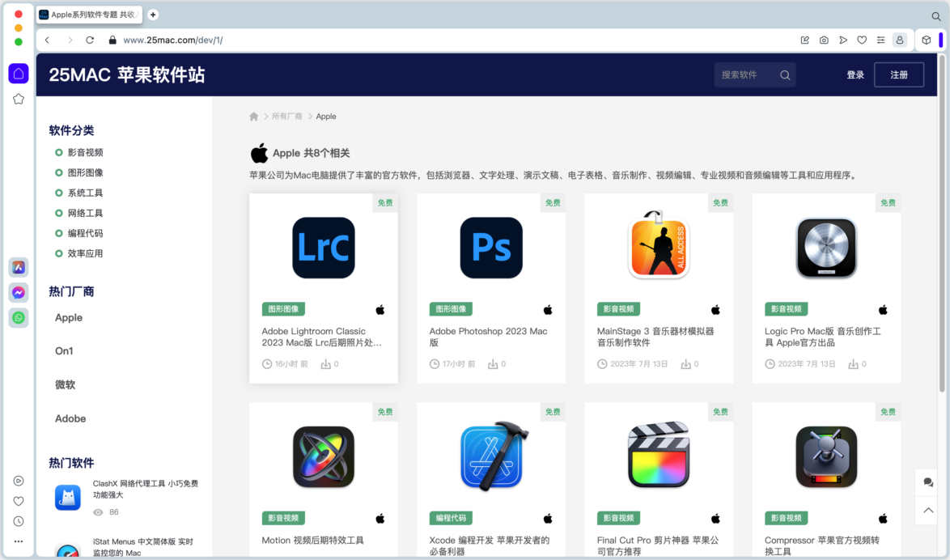Open the Aria app icon in sidebar
Viewport: 950px width, 560px height.
click(19, 267)
